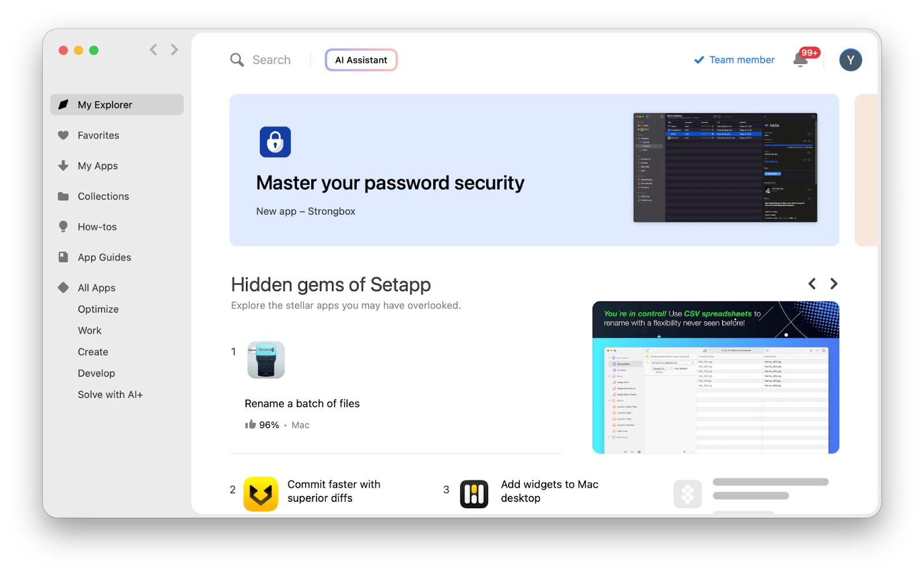Select the Favorites heart icon
This screenshot has width=924, height=574.
pos(64,135)
